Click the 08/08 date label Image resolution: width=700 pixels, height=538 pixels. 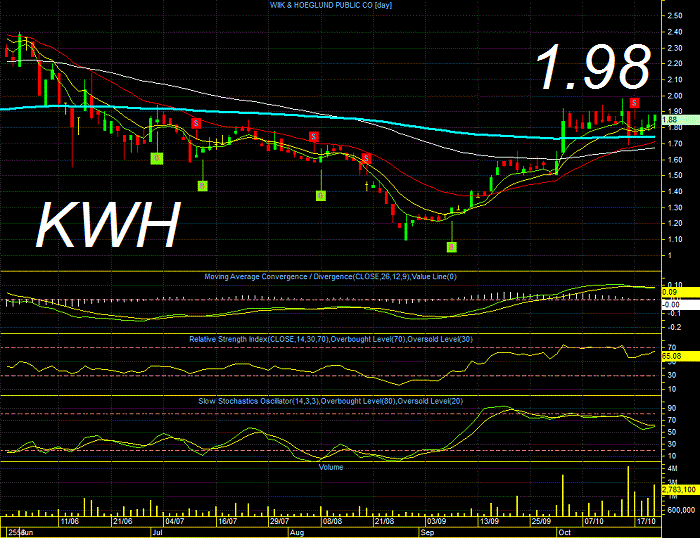(332, 521)
